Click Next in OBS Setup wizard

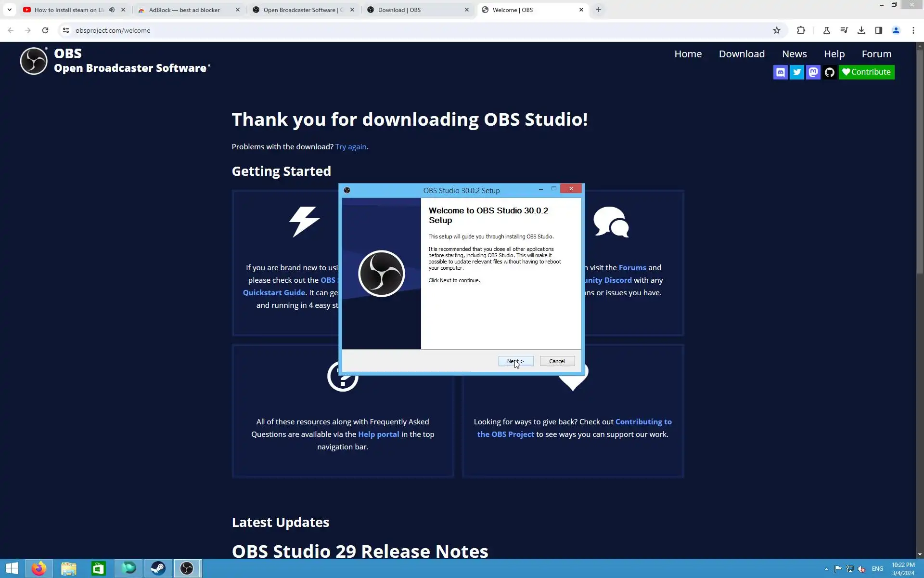pyautogui.click(x=515, y=361)
